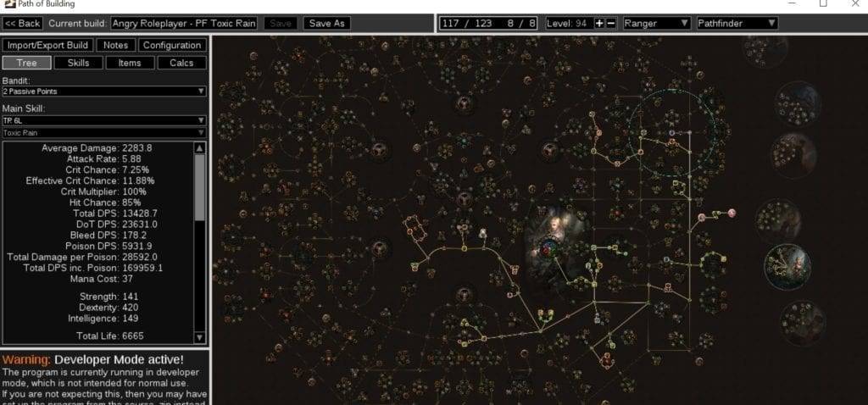
Task: Open the Pathfinder ascendancy dropdown
Action: pyautogui.click(x=736, y=23)
